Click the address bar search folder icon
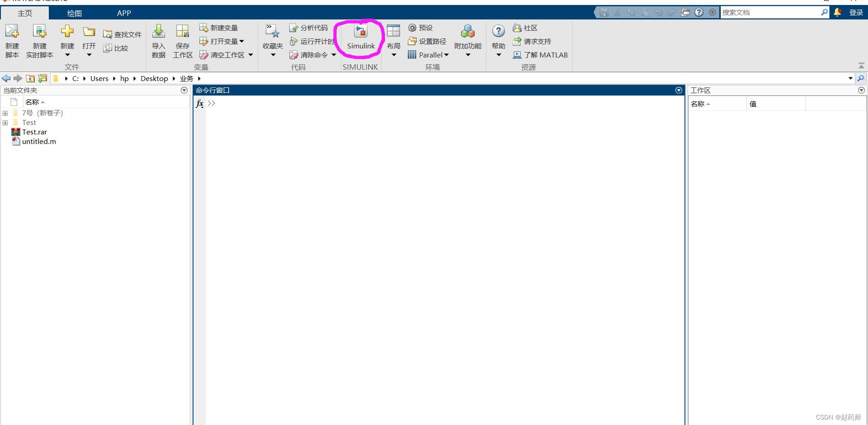Image resolution: width=868 pixels, height=425 pixels. tap(861, 78)
